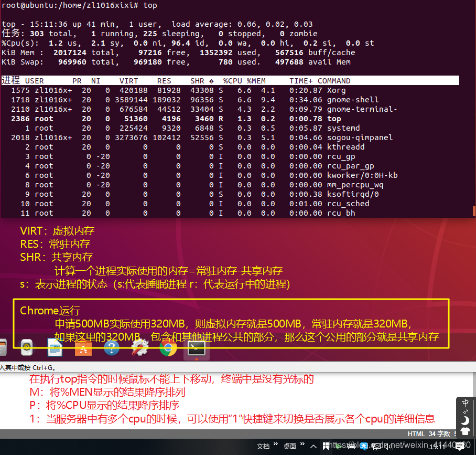
Task: Click the SHR column header
Action: click(x=197, y=81)
